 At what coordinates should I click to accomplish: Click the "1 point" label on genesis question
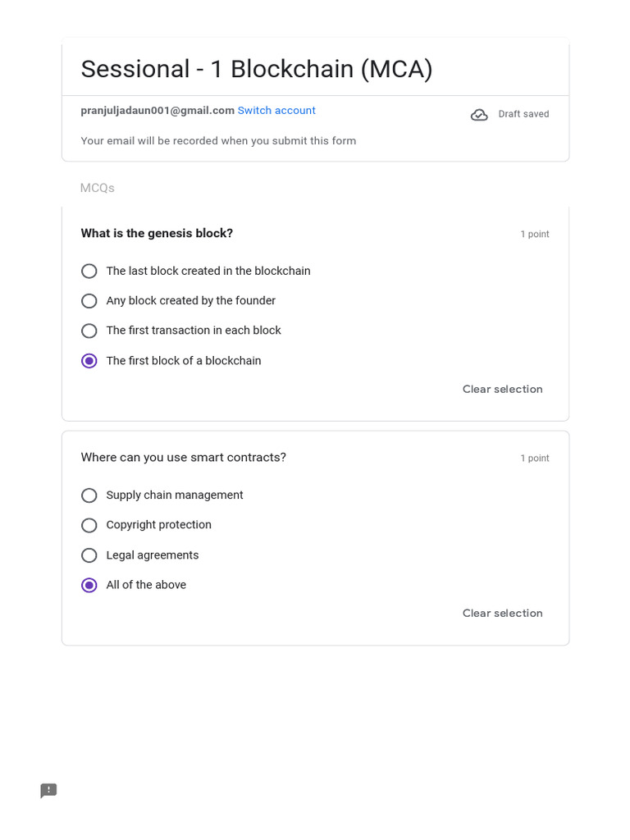[x=534, y=235]
